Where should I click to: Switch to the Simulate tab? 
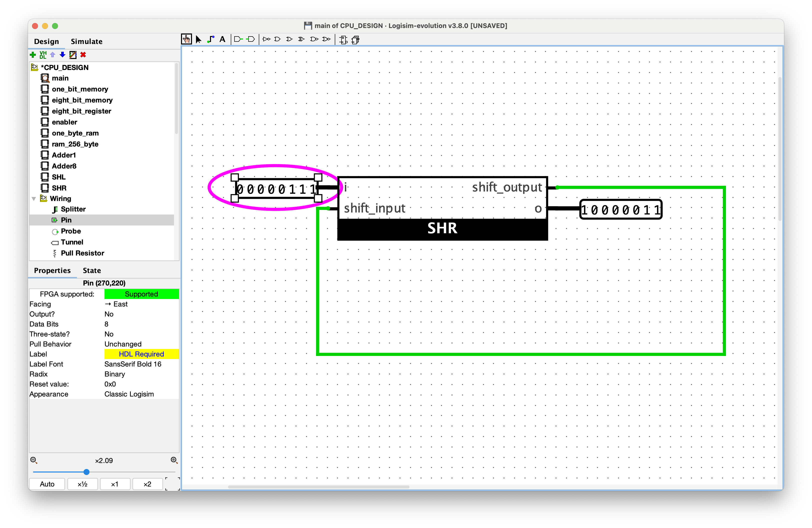tap(87, 41)
